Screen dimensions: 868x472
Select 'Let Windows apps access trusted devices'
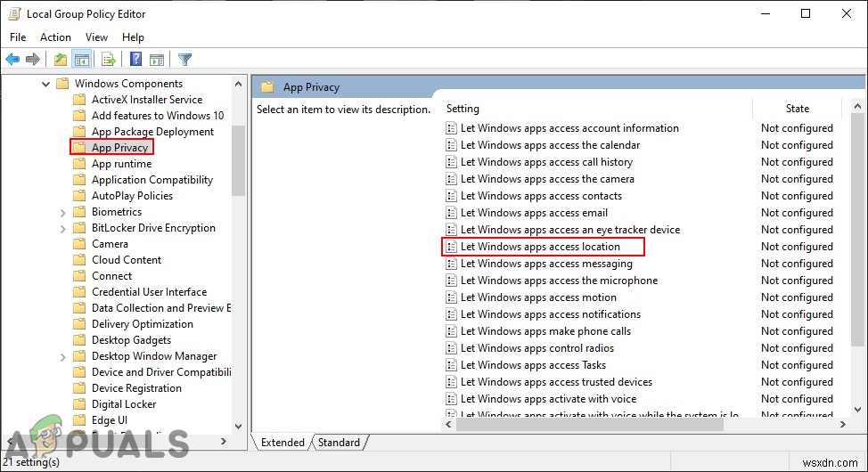click(556, 382)
